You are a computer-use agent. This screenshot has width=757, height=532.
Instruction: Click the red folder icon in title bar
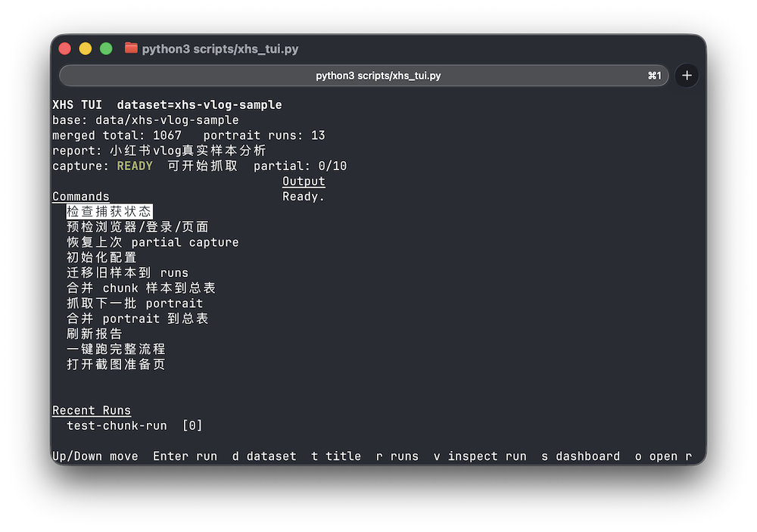pyautogui.click(x=131, y=48)
